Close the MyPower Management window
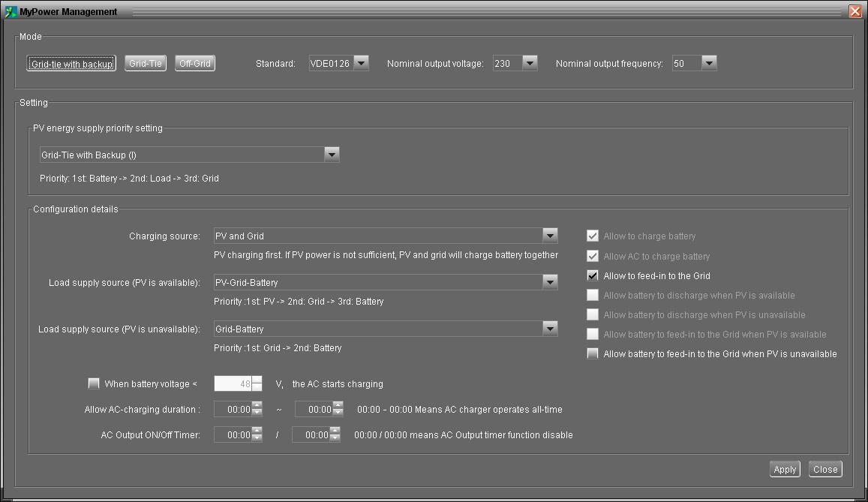This screenshot has width=868, height=502. coord(854,11)
